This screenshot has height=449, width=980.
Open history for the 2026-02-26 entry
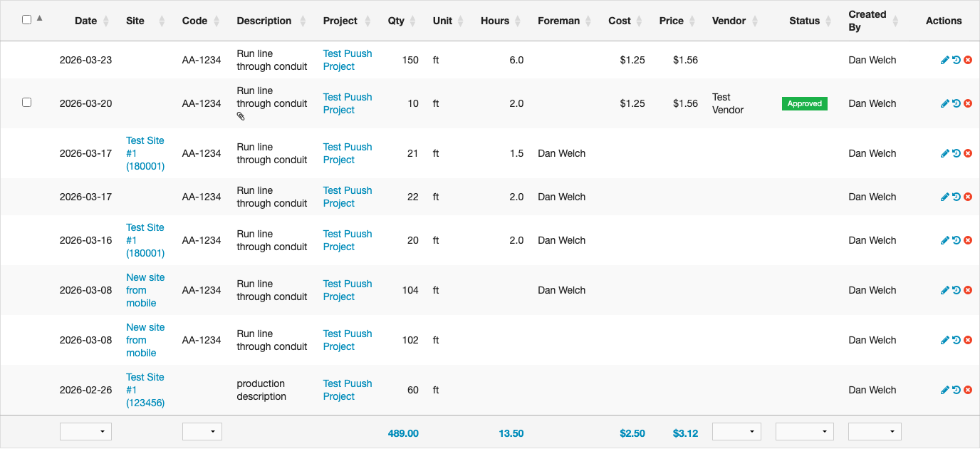956,390
